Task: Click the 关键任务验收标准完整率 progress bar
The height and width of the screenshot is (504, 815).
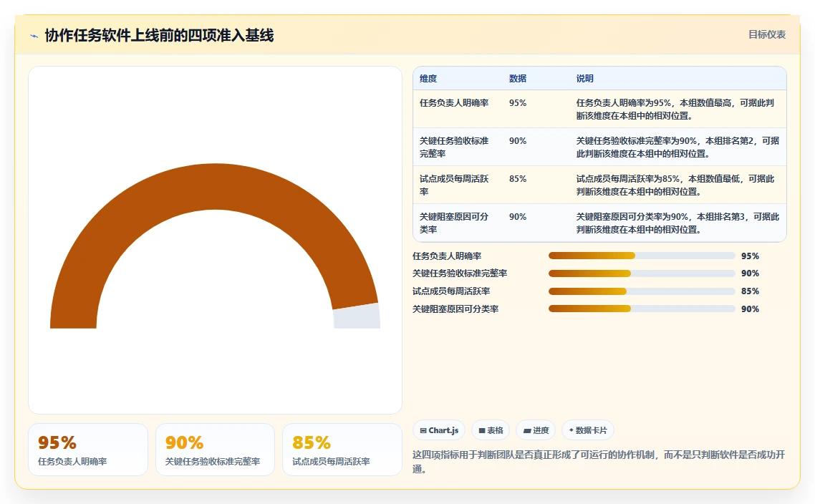Action: [642, 273]
